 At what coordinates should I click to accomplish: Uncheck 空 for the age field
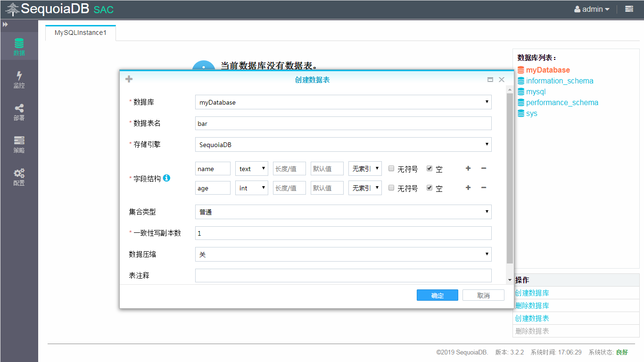[429, 188]
